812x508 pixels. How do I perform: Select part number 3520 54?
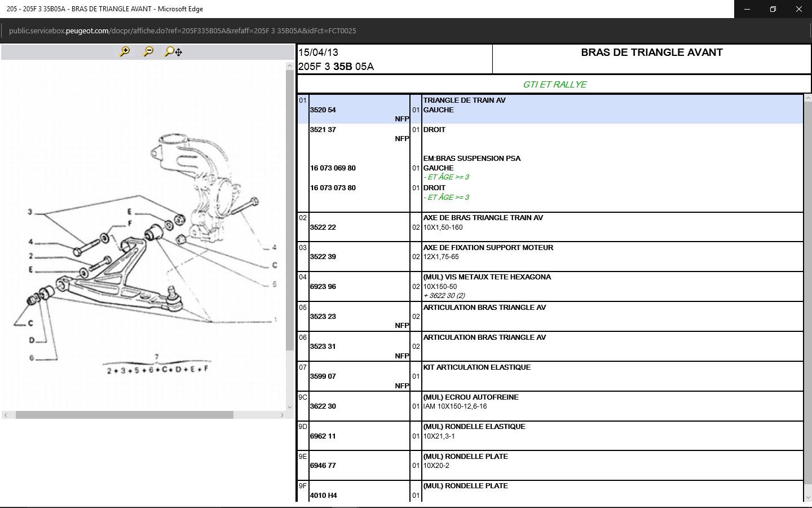click(323, 110)
